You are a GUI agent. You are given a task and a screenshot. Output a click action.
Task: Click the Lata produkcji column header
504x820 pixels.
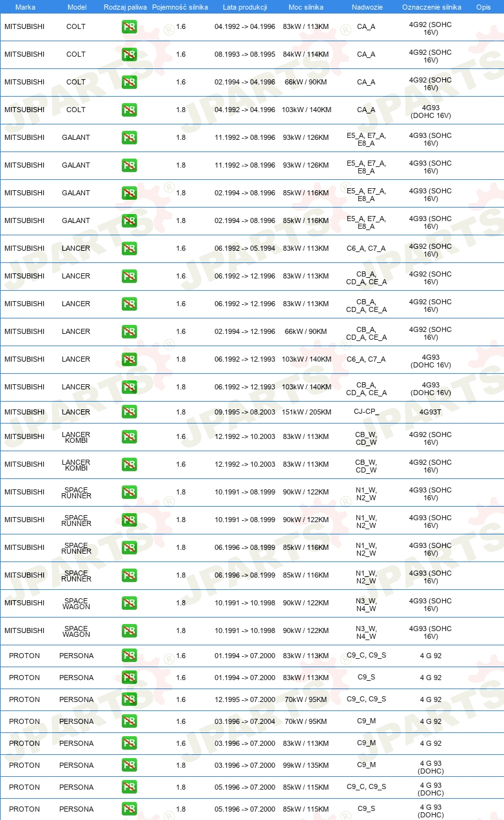pyautogui.click(x=245, y=7)
